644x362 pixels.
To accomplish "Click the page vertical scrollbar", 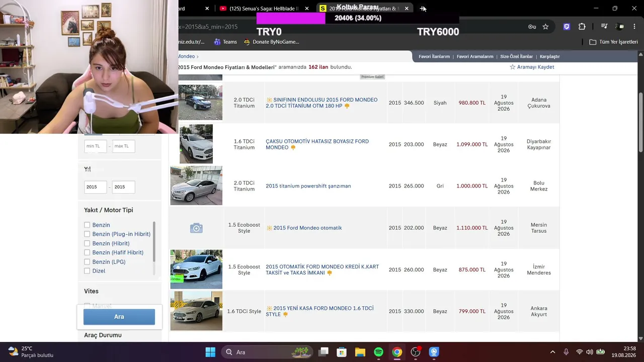I will tap(640, 123).
